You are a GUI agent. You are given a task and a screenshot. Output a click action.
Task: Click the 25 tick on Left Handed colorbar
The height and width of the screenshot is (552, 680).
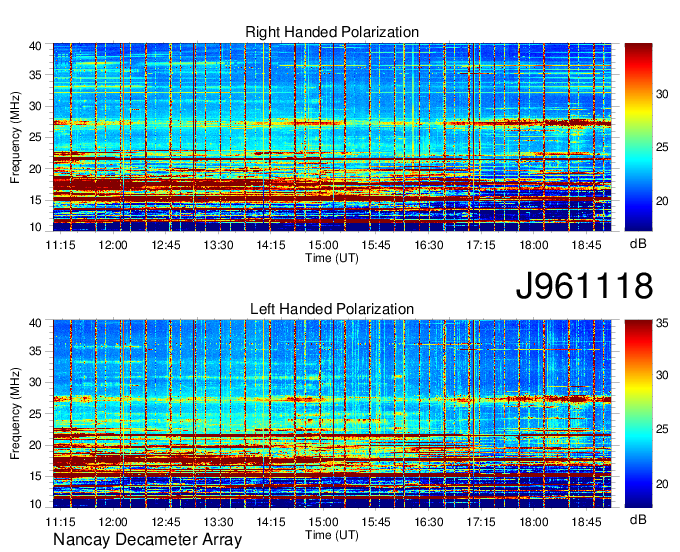662,429
